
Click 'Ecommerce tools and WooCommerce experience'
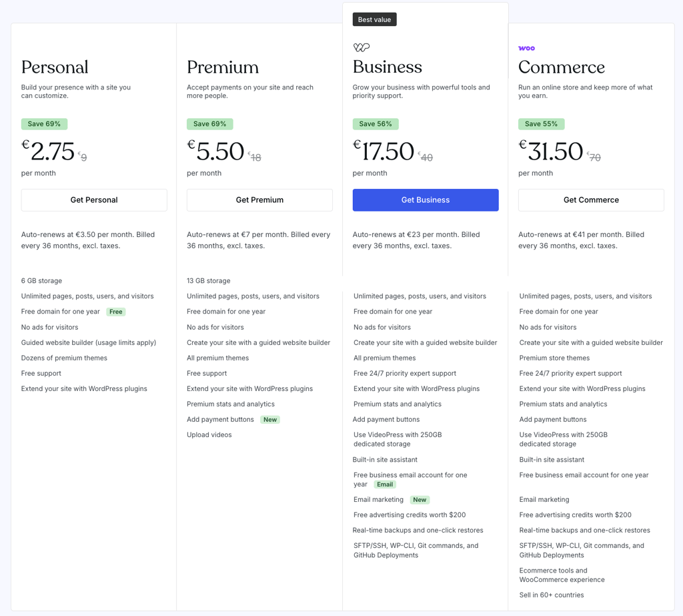click(562, 575)
